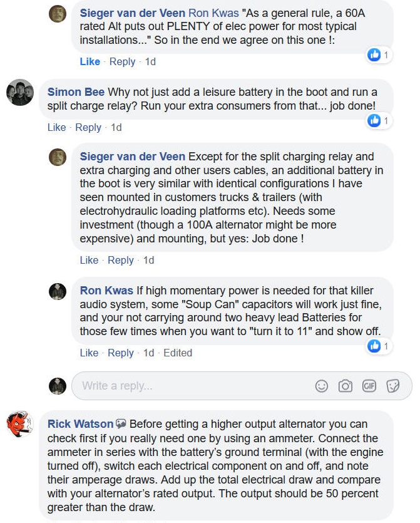The image size is (420, 523).
Task: View like reaction on Sieger's top comment
Action: (x=379, y=55)
